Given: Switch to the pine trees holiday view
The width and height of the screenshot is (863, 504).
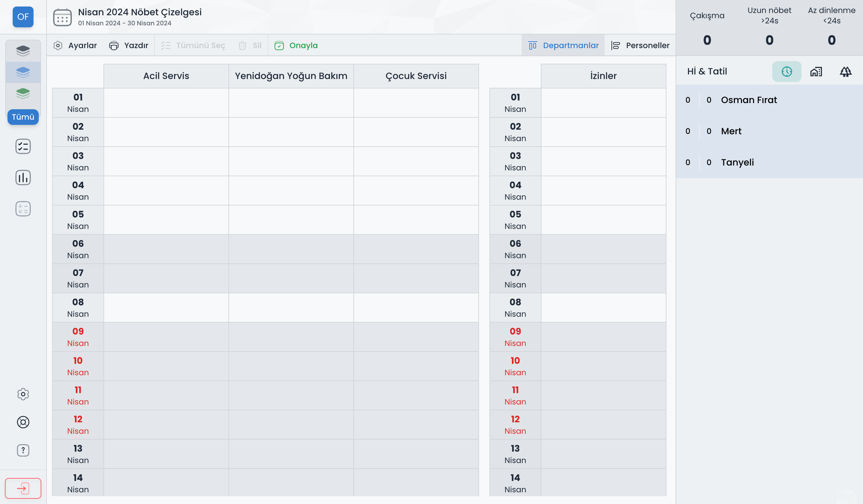Looking at the screenshot, I should point(845,72).
